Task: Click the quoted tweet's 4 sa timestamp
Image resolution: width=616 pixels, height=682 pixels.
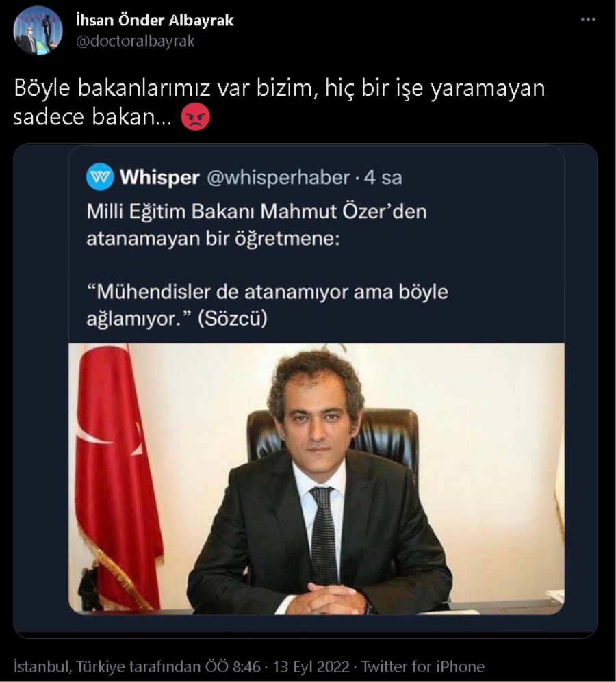Action: [383, 177]
